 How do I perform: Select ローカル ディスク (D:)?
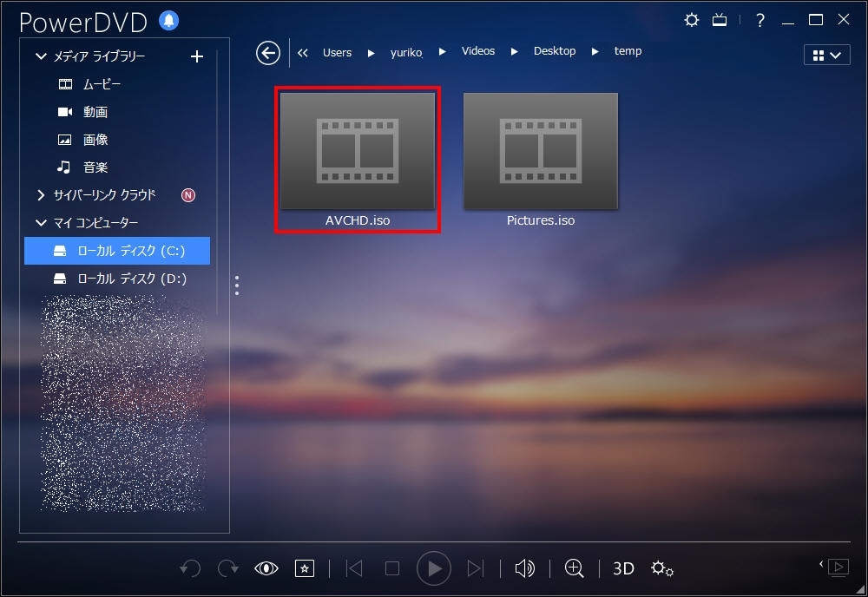coord(117,279)
